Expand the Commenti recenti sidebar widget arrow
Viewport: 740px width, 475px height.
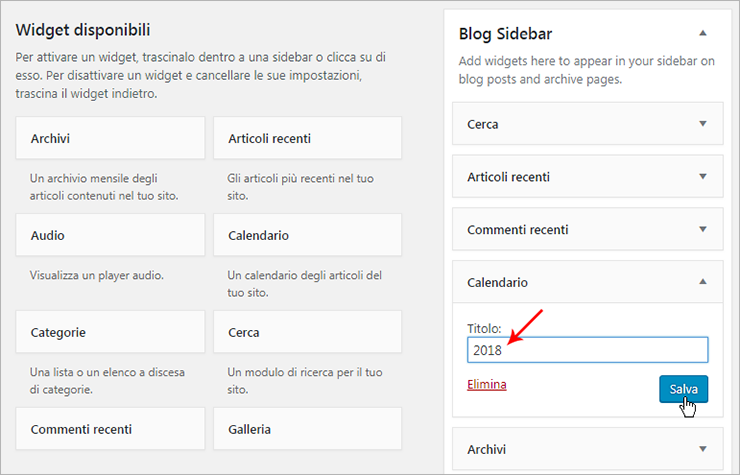click(703, 229)
